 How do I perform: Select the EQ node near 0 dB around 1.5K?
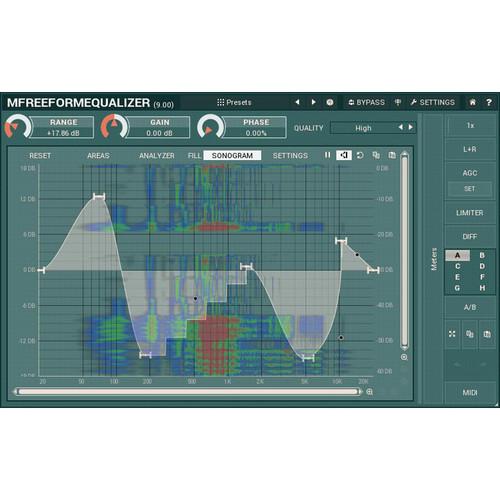pos(247,266)
